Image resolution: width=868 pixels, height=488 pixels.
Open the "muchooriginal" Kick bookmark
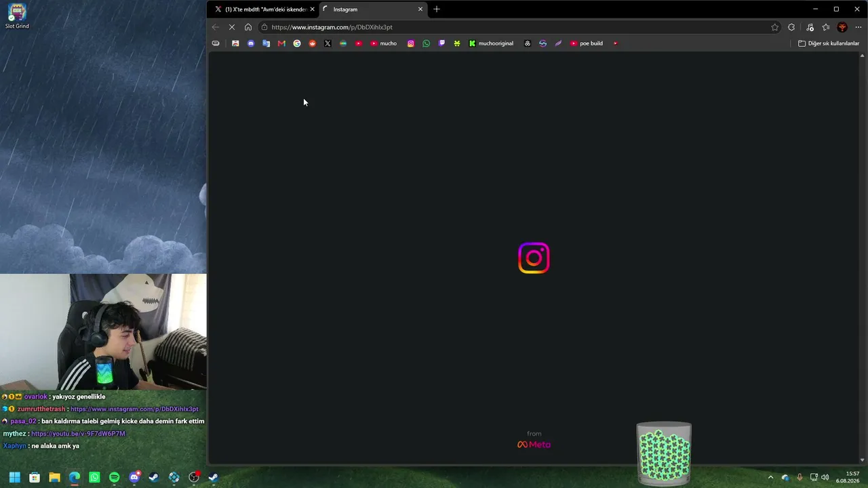[492, 43]
